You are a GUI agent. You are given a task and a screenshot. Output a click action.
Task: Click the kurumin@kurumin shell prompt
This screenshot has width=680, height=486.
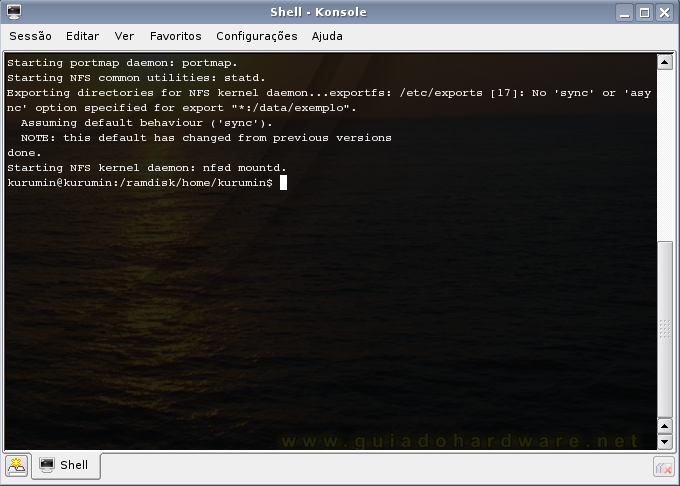[140, 183]
